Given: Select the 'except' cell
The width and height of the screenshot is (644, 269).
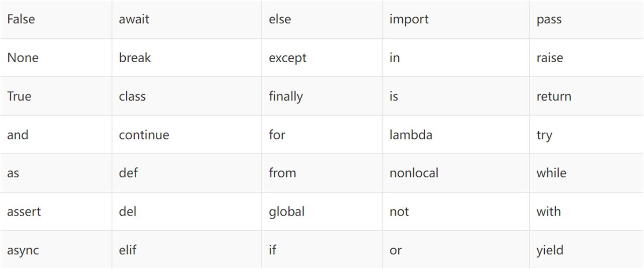Looking at the screenshot, I should click(x=322, y=58).
